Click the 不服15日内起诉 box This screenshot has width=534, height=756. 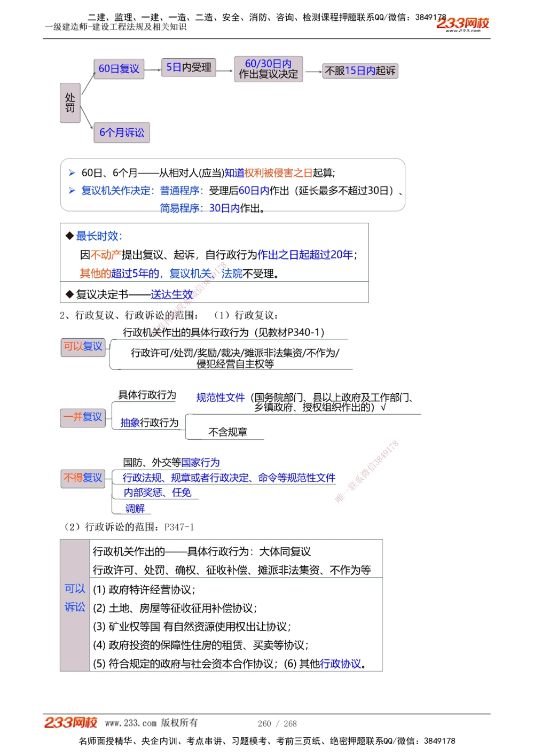[359, 71]
